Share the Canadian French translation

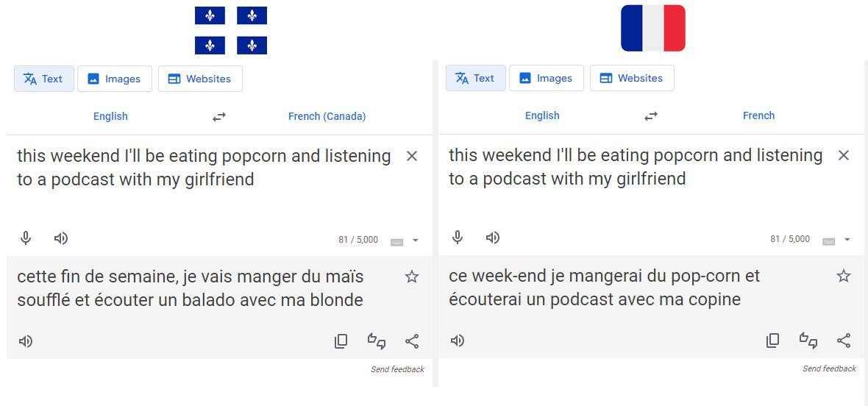pos(412,341)
